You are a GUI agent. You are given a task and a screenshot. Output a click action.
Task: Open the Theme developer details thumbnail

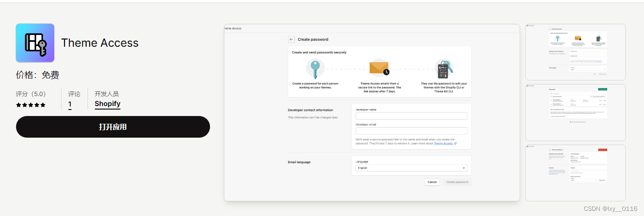coord(576,173)
